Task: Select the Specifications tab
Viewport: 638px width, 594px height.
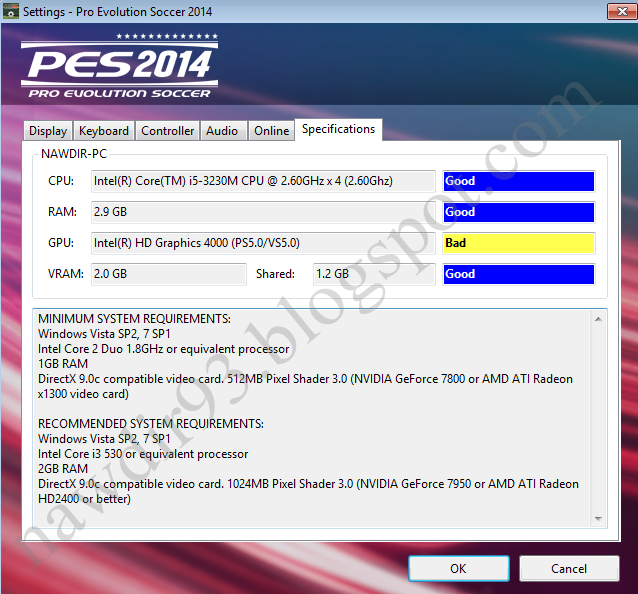Action: point(338,129)
